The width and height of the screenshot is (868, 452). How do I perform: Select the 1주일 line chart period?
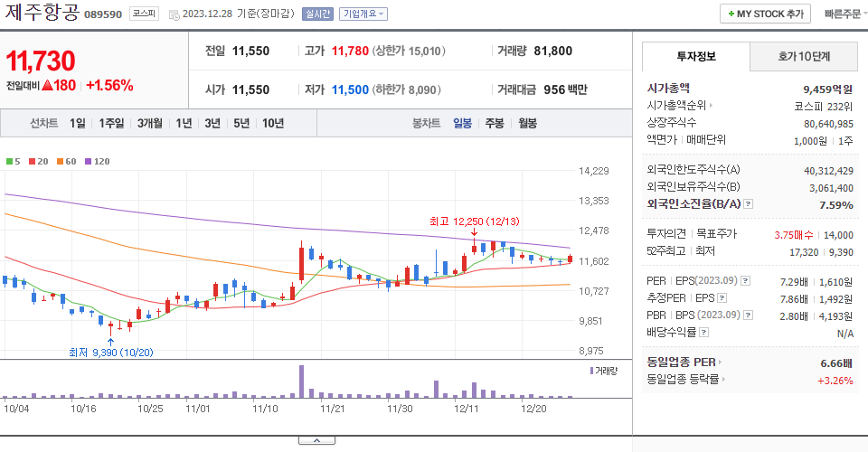click(x=111, y=123)
